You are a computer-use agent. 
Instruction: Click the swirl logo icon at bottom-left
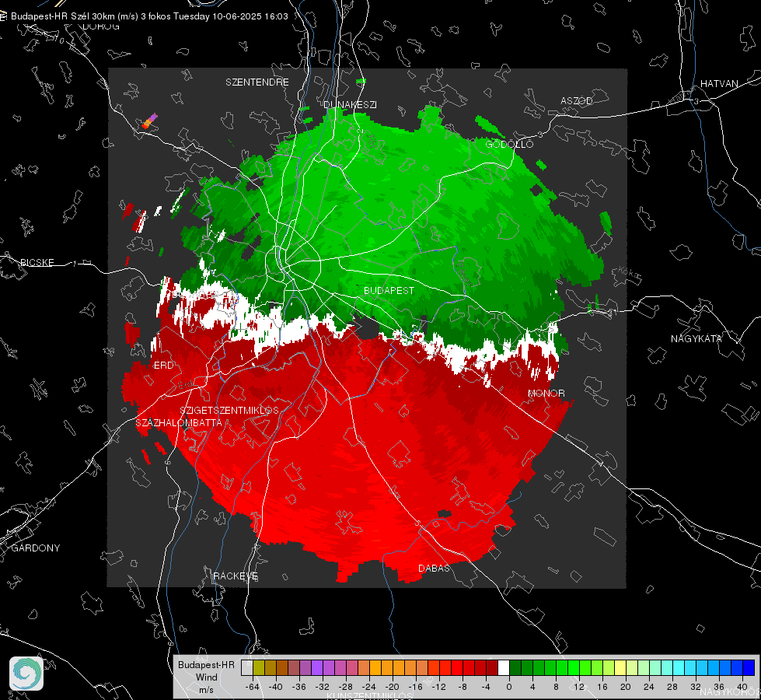26,674
